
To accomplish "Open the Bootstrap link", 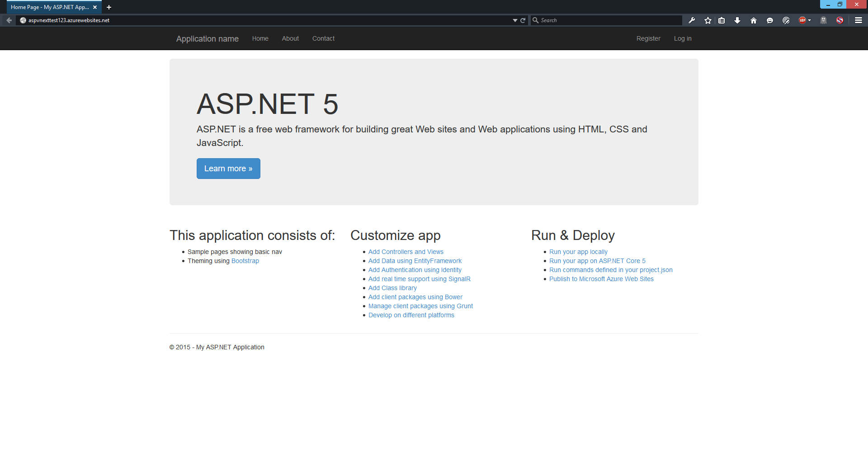I will pos(245,261).
